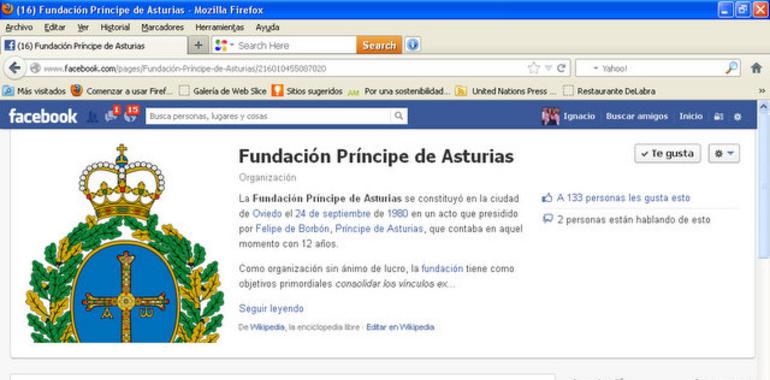
Task: Open Facebook account settings gear
Action: tap(738, 117)
